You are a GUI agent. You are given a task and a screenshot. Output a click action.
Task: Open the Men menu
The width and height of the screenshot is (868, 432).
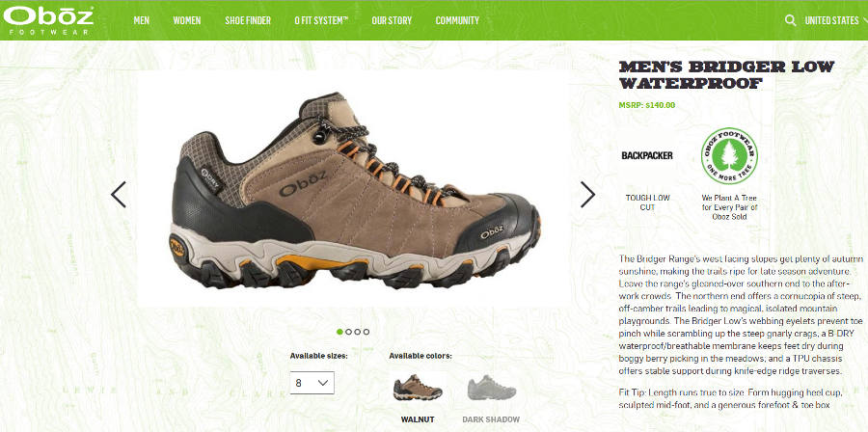pyautogui.click(x=141, y=20)
